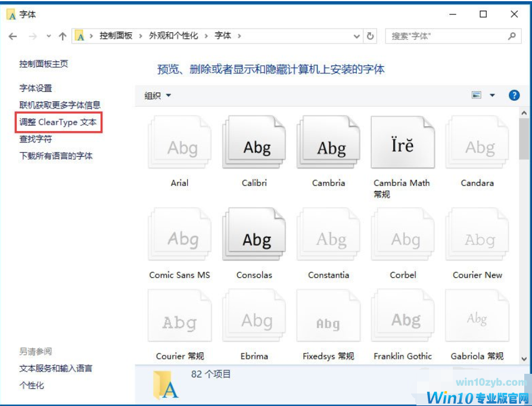Navigate to 控制面板 in the breadcrumb
532x406 pixels.
point(116,36)
